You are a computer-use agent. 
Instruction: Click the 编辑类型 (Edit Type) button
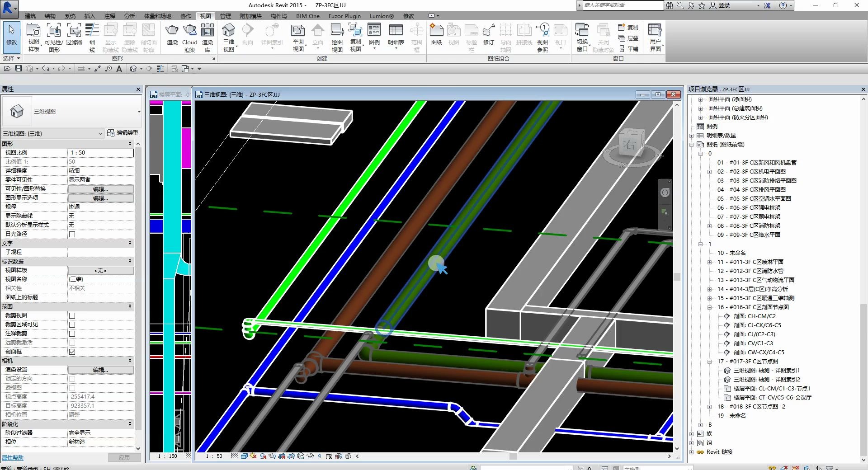[125, 133]
